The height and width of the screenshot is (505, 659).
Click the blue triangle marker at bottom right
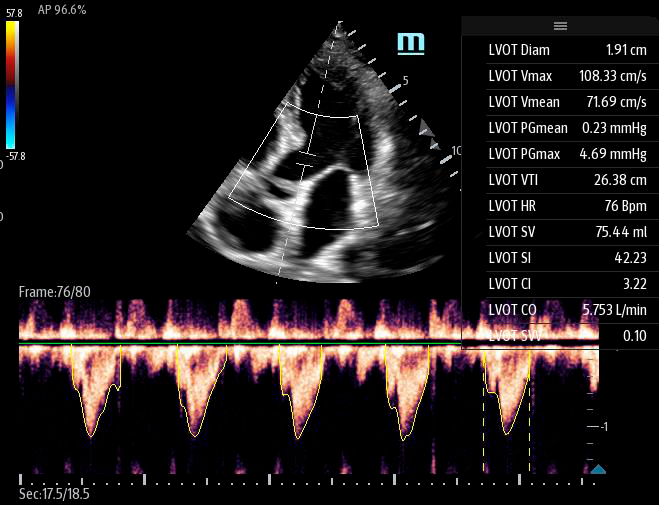click(x=598, y=468)
